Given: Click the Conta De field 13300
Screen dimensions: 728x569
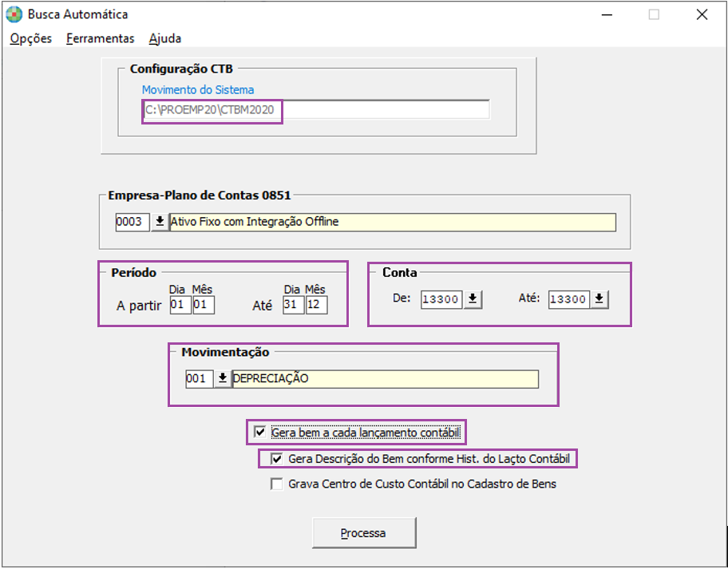Looking at the screenshot, I should coord(441,299).
